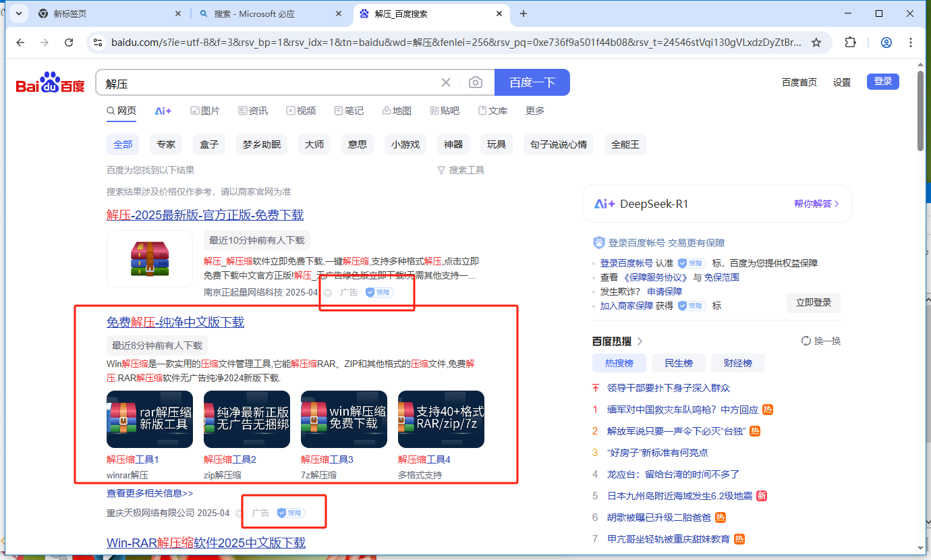Click the browser forward arrow
Viewport: 931px width, 560px height.
tap(45, 43)
